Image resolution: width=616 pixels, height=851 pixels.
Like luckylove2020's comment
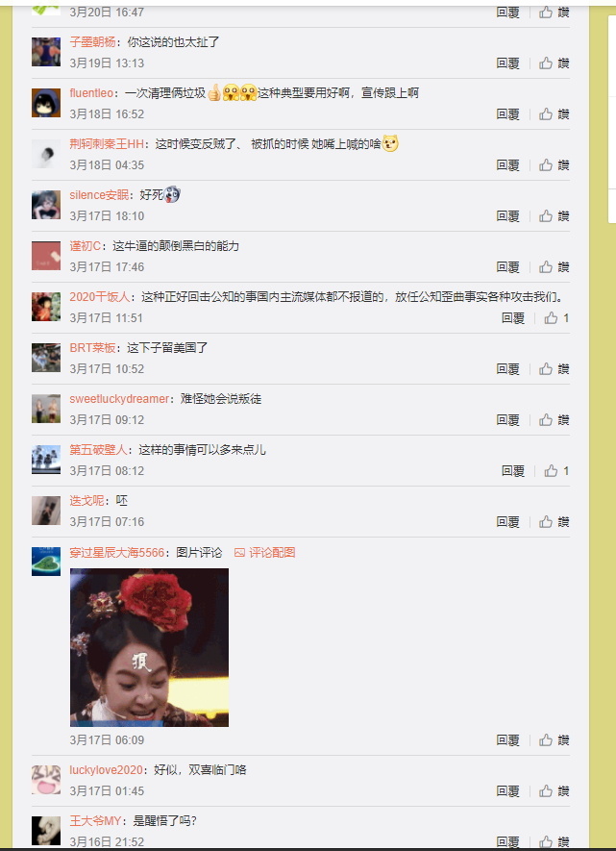(554, 790)
